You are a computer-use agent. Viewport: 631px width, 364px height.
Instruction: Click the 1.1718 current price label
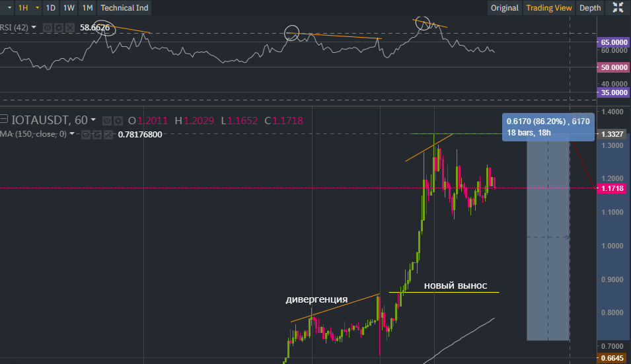point(612,188)
